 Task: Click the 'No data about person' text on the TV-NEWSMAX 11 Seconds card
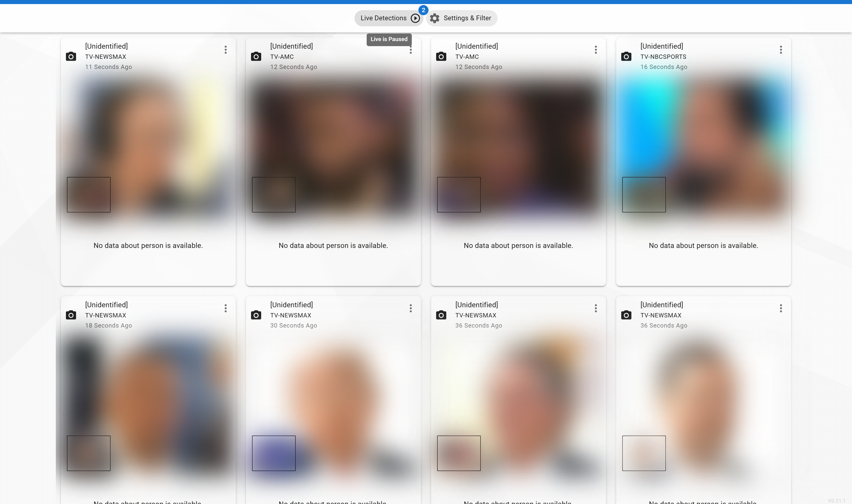tap(148, 246)
